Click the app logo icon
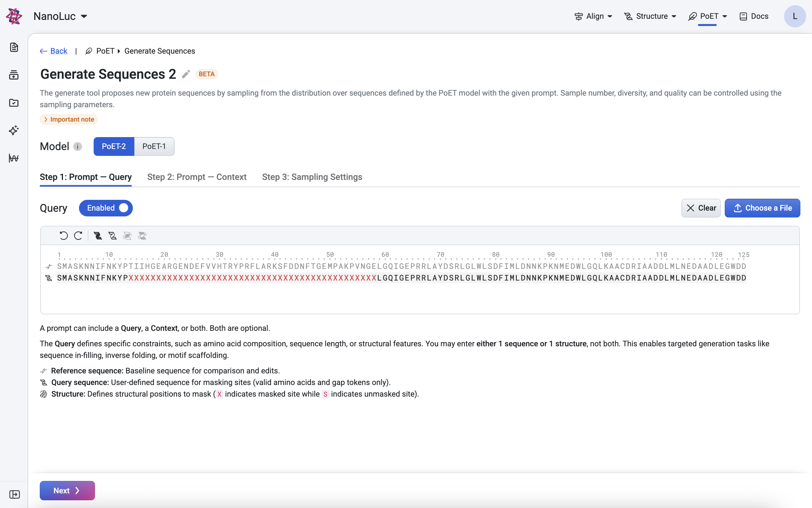 pyautogui.click(x=14, y=16)
